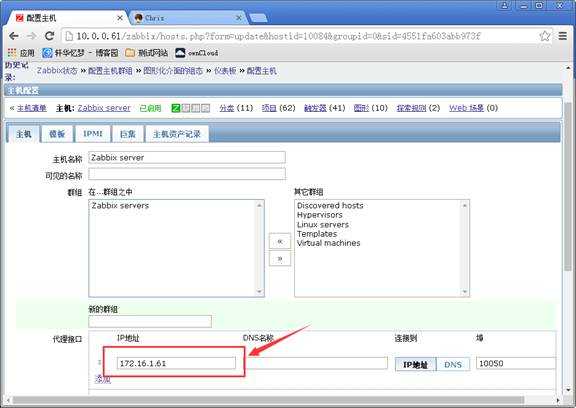Click the page horizontal scrollbar
576x408 pixels.
[268, 400]
